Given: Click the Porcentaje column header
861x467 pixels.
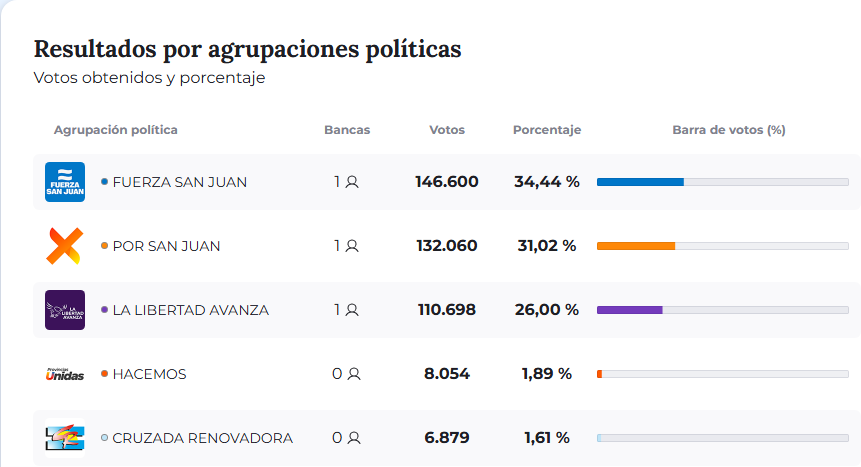Looking at the screenshot, I should pyautogui.click(x=547, y=130).
